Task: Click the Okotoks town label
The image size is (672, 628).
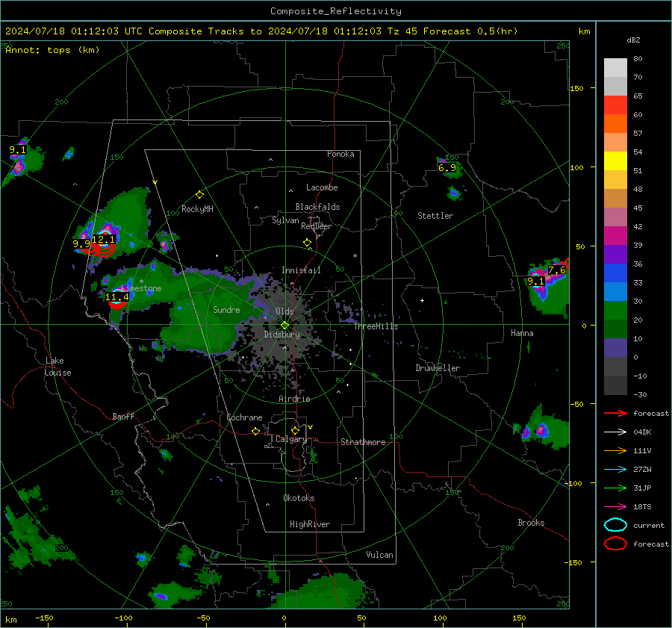Action: tap(299, 498)
